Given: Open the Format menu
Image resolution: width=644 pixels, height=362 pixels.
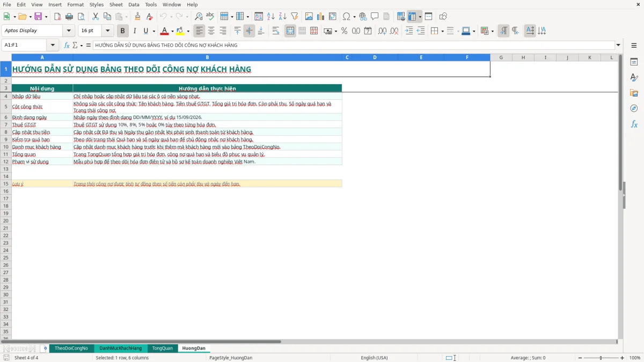Looking at the screenshot, I should tap(76, 4).
